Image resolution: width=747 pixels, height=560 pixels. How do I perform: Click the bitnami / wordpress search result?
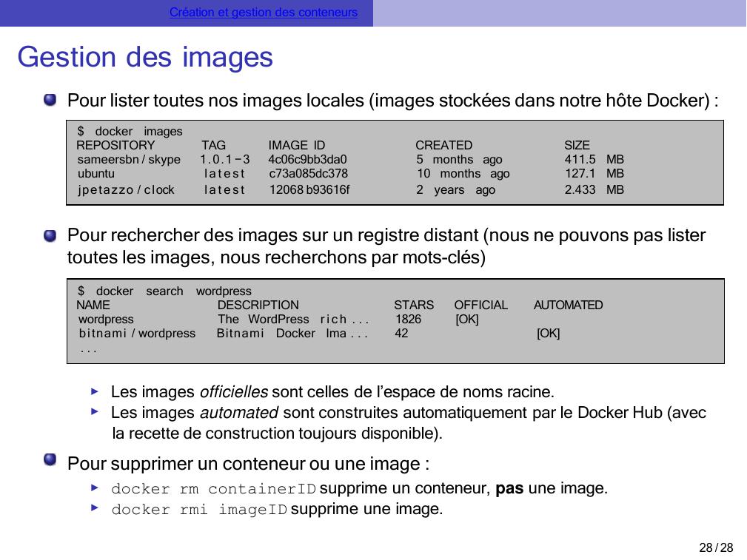137,333
